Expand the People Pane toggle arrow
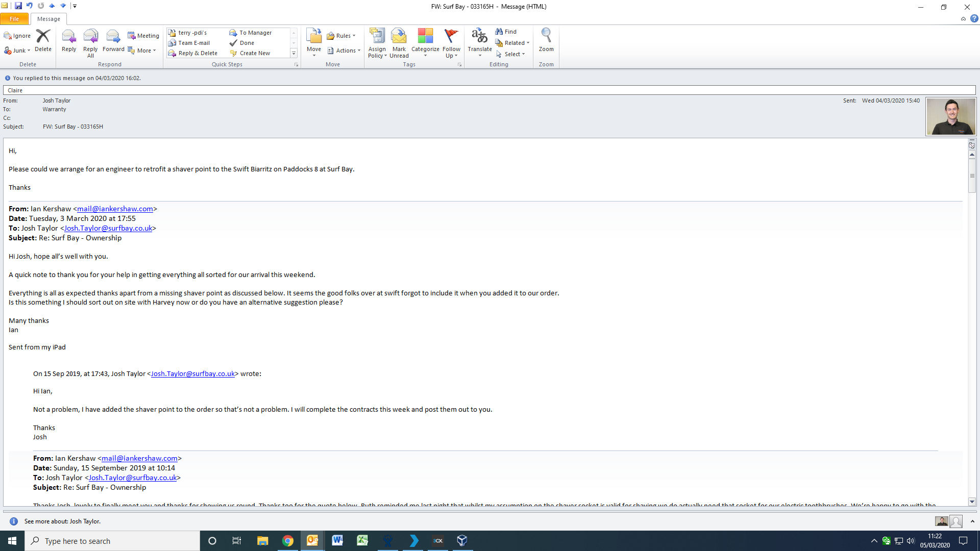 [x=972, y=521]
